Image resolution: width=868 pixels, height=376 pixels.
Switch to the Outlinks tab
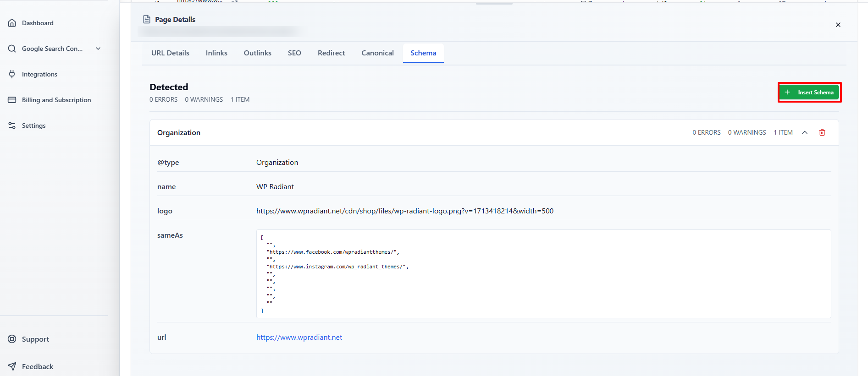click(258, 53)
